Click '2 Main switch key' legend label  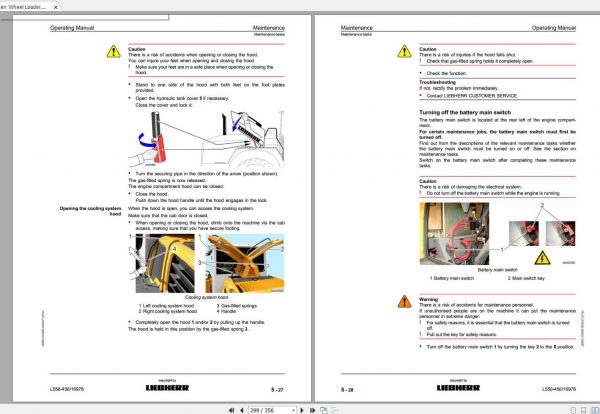pos(526,278)
